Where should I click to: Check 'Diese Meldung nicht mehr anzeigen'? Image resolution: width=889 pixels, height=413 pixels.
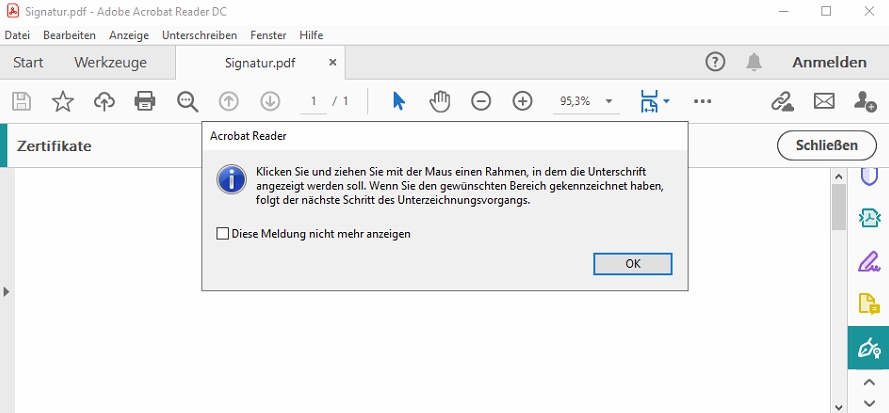pos(223,233)
